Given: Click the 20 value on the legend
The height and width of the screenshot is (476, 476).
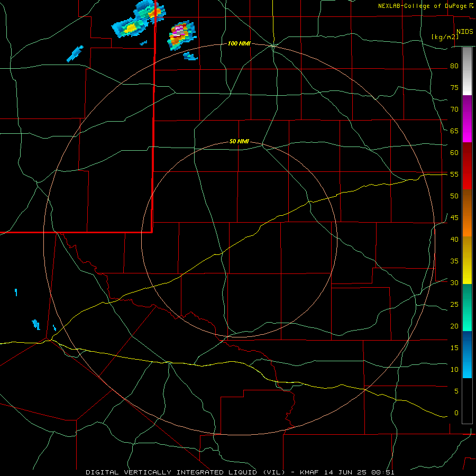Looking at the screenshot, I should [x=454, y=326].
